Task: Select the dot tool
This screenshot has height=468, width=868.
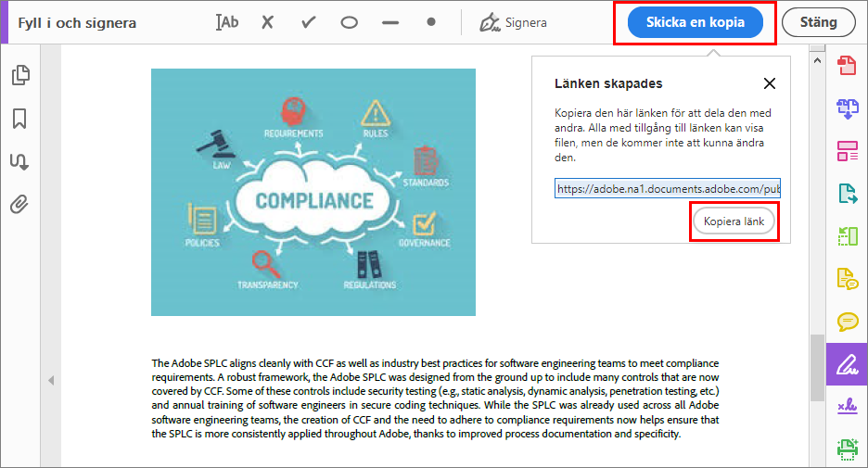Action: point(430,21)
